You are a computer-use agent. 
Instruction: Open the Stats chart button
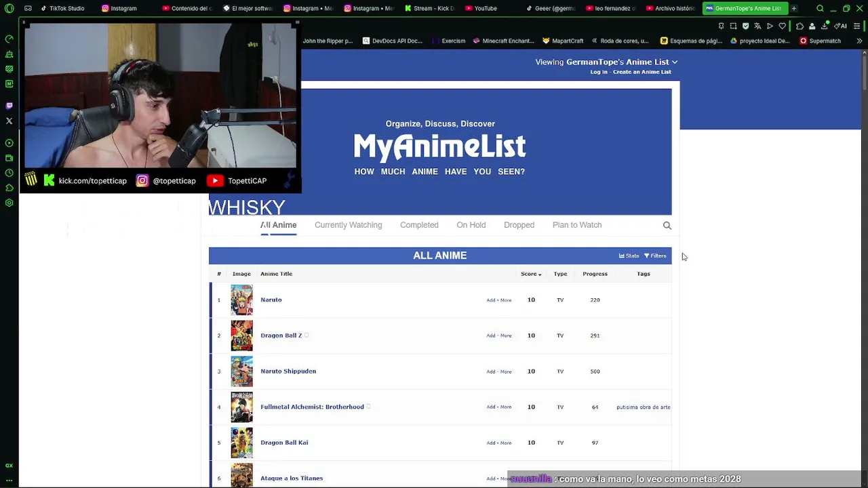(629, 256)
